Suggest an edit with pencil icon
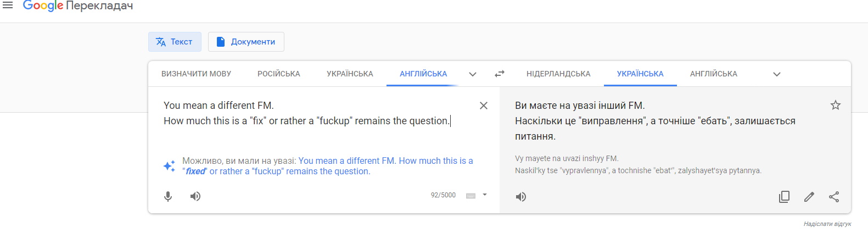The image size is (868, 232). 809,197
